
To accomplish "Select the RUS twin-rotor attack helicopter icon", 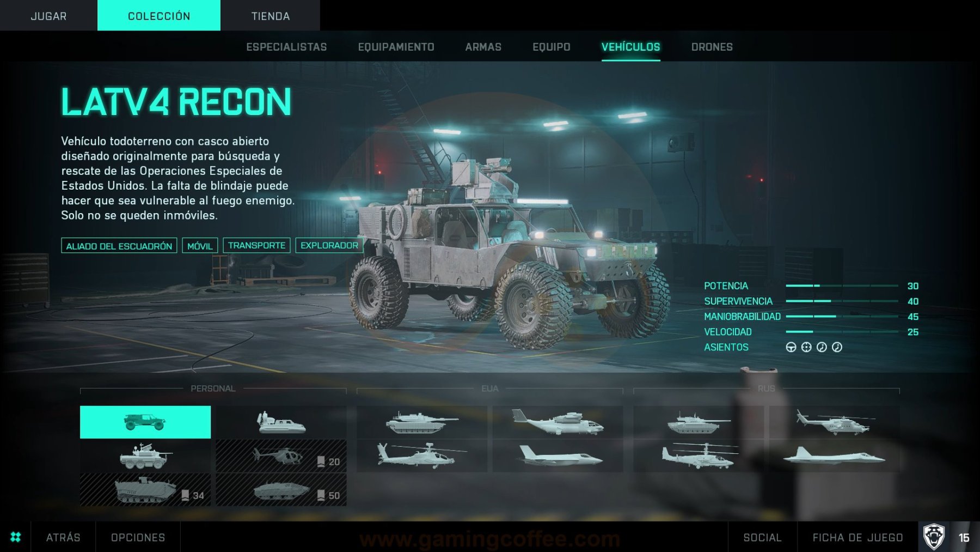I will tap(698, 456).
